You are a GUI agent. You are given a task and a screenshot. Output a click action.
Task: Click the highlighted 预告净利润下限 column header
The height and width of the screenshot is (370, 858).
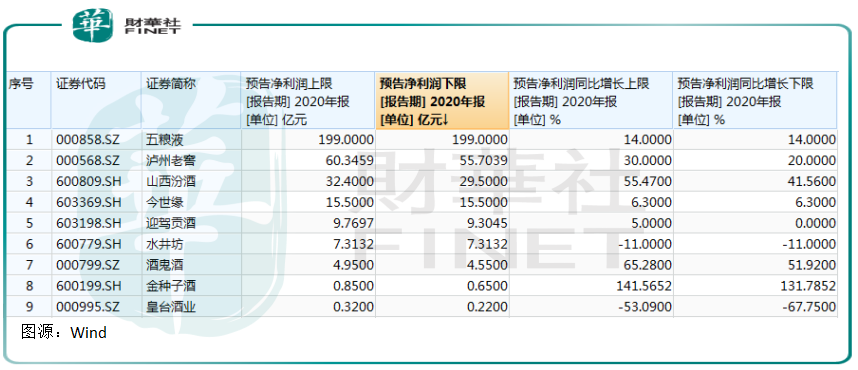pos(442,101)
